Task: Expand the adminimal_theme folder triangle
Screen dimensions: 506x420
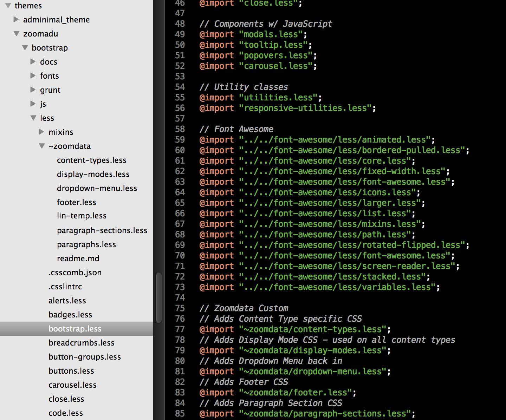Action: pos(16,19)
